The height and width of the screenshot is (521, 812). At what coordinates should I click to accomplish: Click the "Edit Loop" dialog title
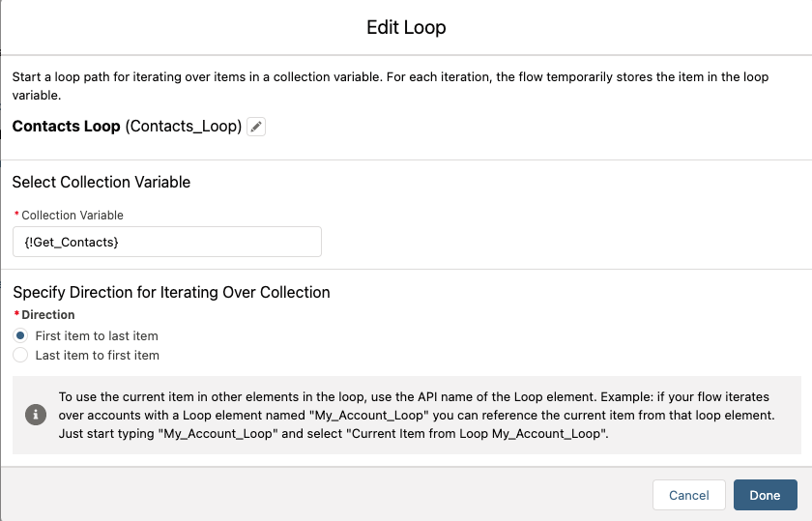click(x=406, y=27)
